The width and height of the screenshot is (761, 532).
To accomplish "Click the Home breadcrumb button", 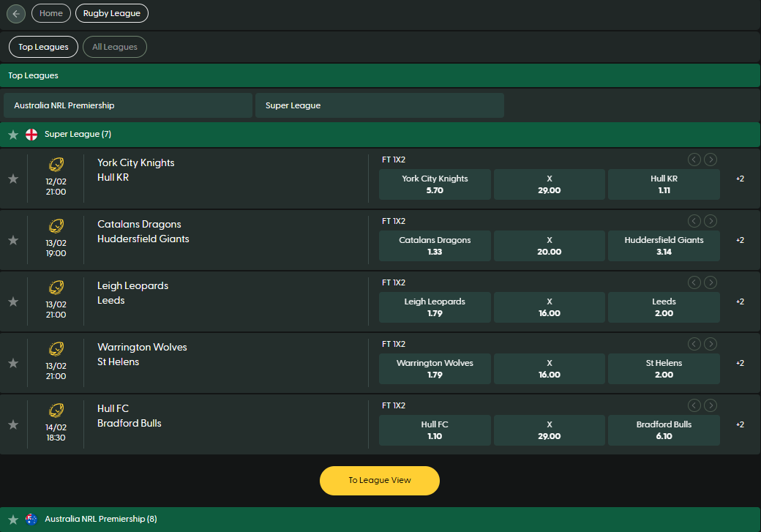I will 50,13.
